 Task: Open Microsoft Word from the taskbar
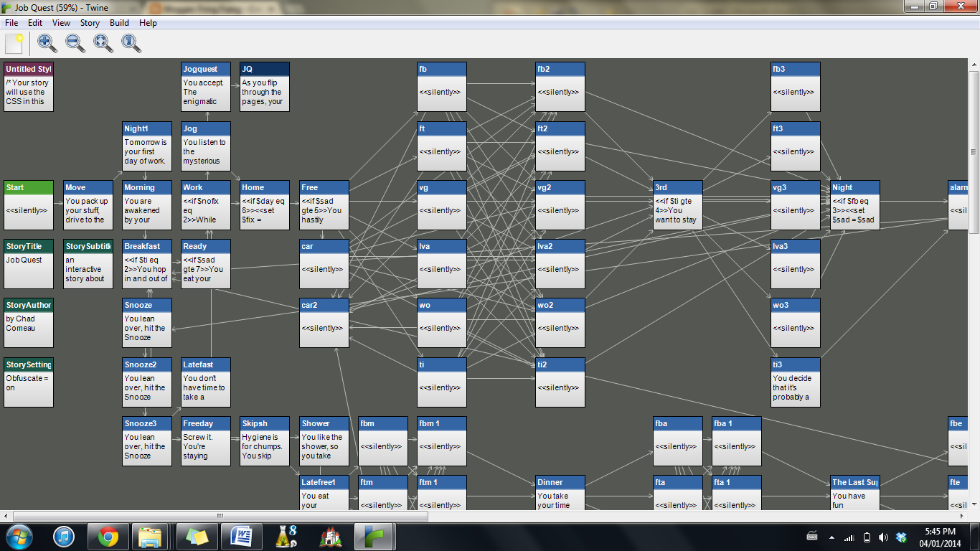[242, 536]
